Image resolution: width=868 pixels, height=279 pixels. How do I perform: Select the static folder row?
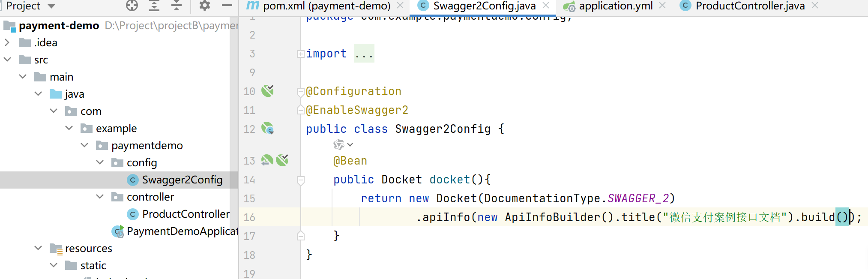(x=119, y=265)
